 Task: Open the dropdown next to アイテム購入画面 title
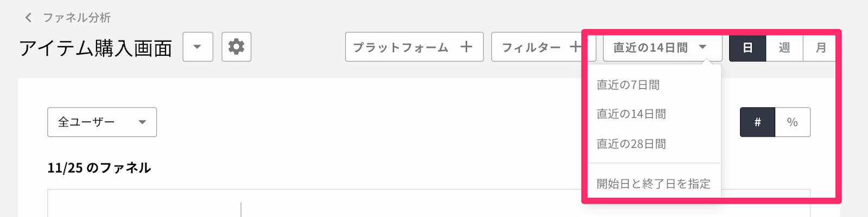click(x=198, y=47)
